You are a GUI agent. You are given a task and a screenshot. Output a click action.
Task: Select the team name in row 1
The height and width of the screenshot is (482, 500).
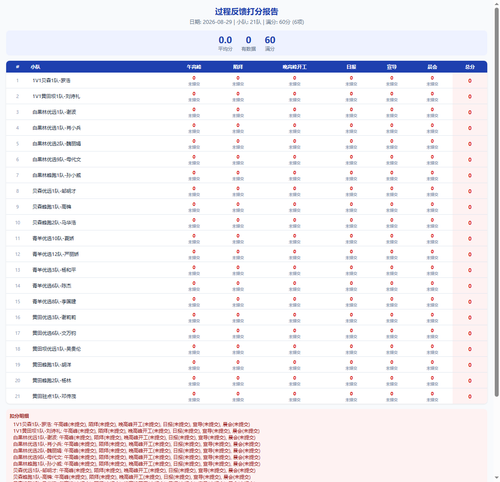(x=51, y=81)
